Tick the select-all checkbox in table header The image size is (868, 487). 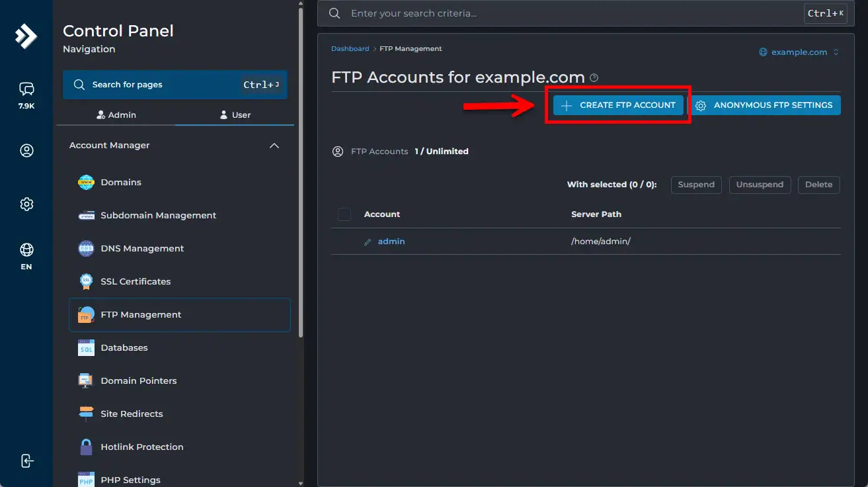pyautogui.click(x=344, y=214)
